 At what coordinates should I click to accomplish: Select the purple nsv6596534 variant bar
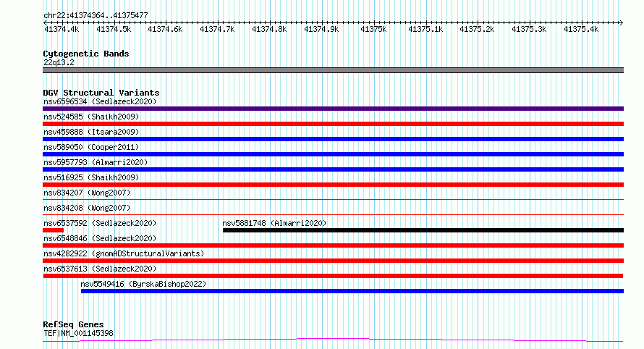pos(333,109)
